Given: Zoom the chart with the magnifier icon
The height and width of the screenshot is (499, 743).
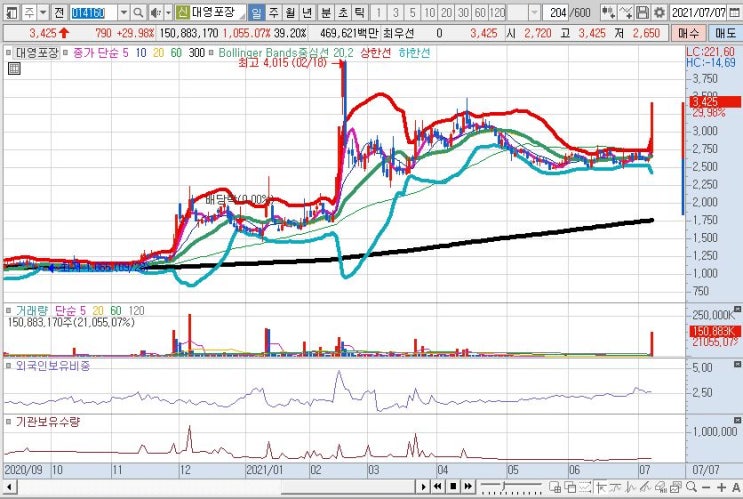Looking at the screenshot, I should [692, 487].
